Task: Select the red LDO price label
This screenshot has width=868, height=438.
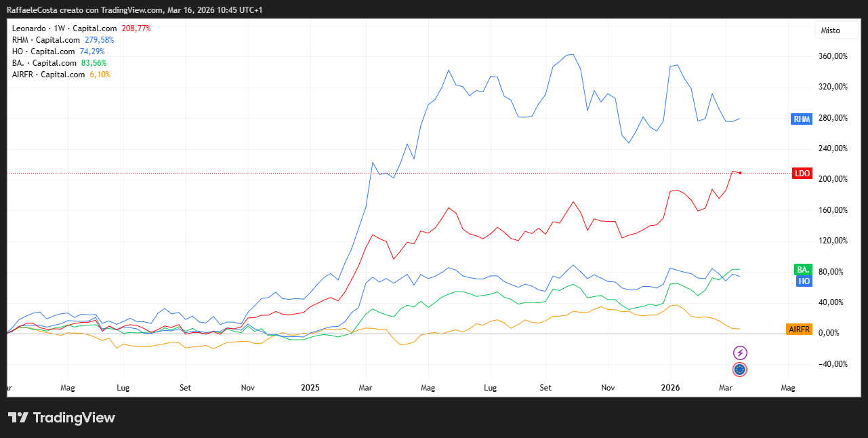Action: coord(802,174)
